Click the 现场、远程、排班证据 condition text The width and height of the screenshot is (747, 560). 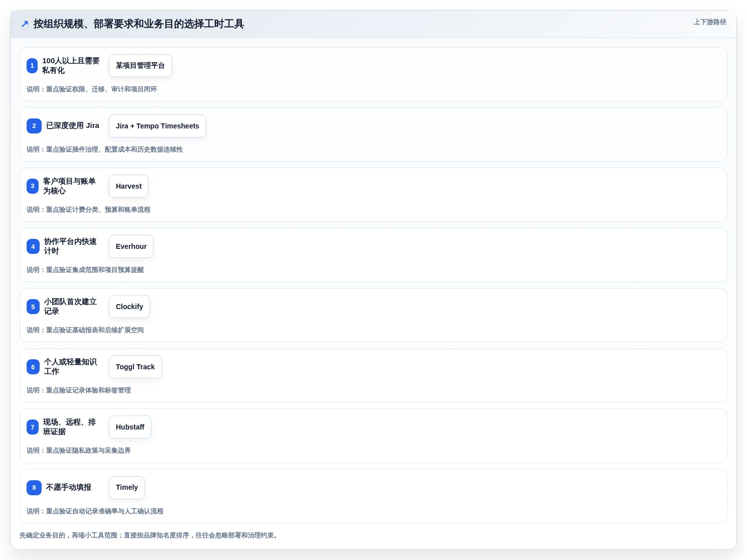point(69,427)
